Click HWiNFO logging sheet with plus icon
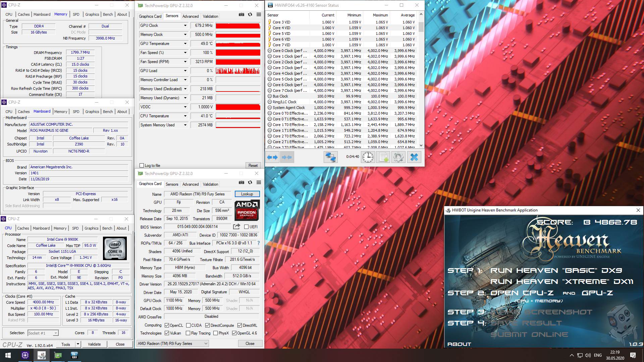The height and width of the screenshot is (362, 644). (383, 157)
